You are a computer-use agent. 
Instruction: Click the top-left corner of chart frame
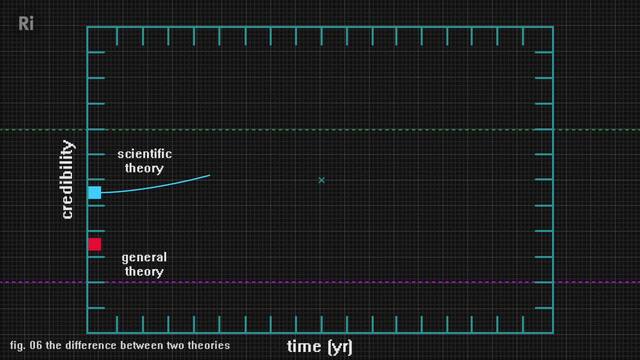[x=88, y=27]
